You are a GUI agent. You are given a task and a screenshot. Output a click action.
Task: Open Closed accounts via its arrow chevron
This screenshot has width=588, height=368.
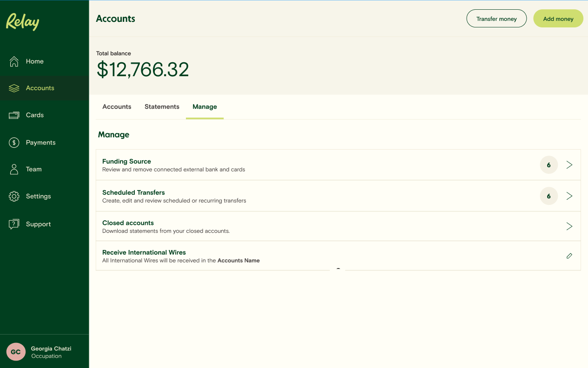click(569, 226)
